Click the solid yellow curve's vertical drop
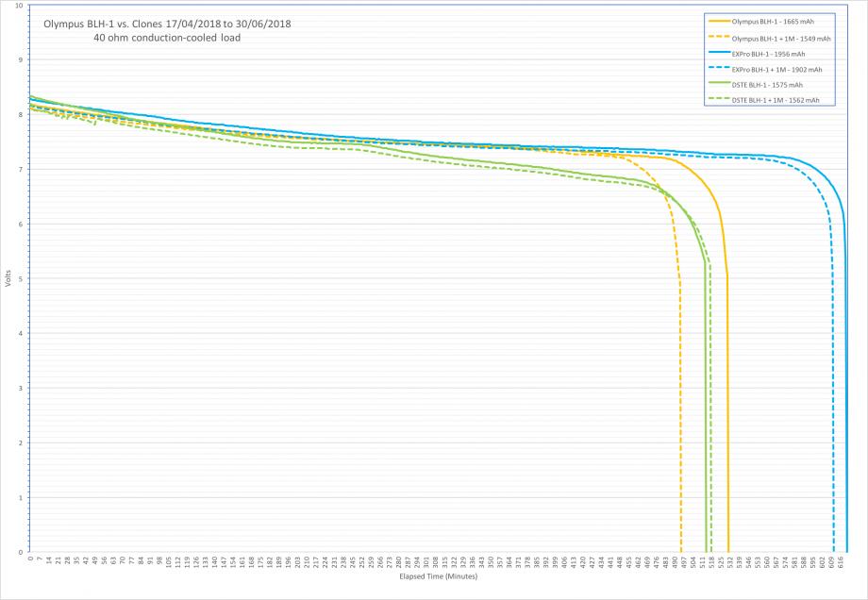 click(727, 425)
